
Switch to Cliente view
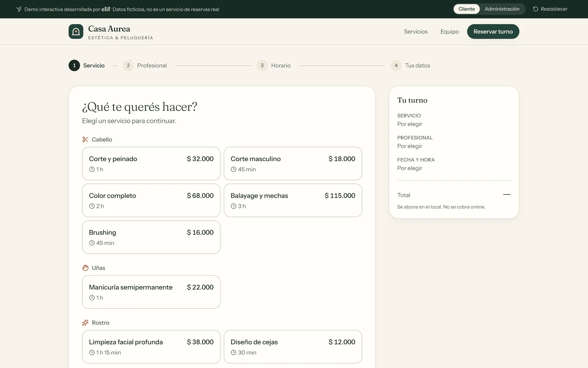pyautogui.click(x=466, y=9)
